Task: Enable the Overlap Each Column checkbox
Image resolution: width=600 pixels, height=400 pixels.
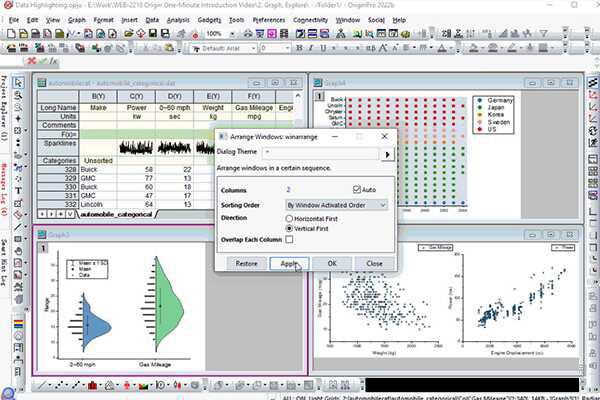Action: pyautogui.click(x=290, y=240)
